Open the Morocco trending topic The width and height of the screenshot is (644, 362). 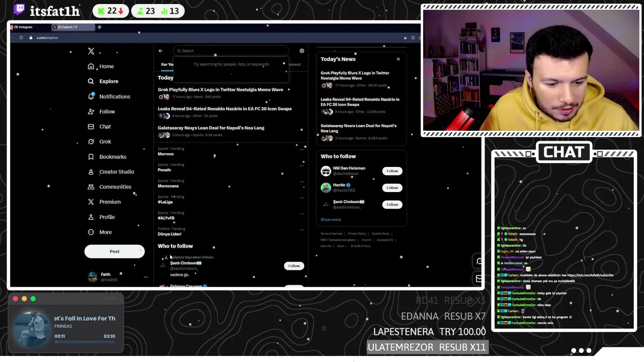click(166, 154)
